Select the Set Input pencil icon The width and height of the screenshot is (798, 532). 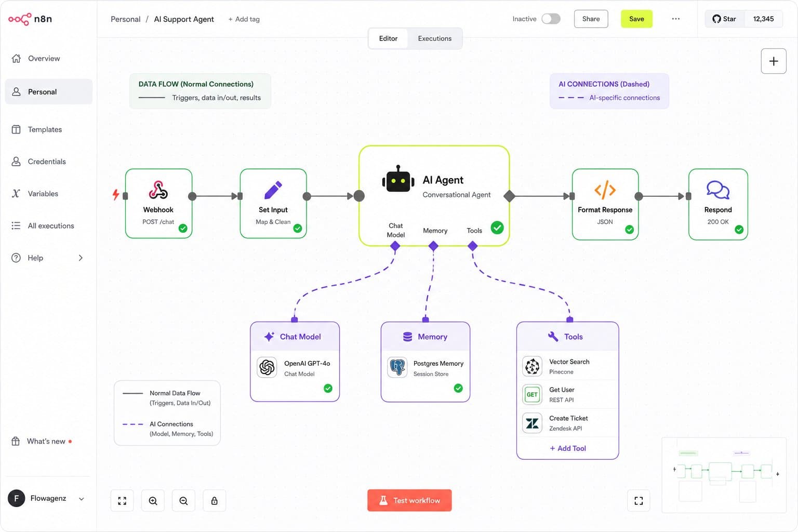[273, 190]
